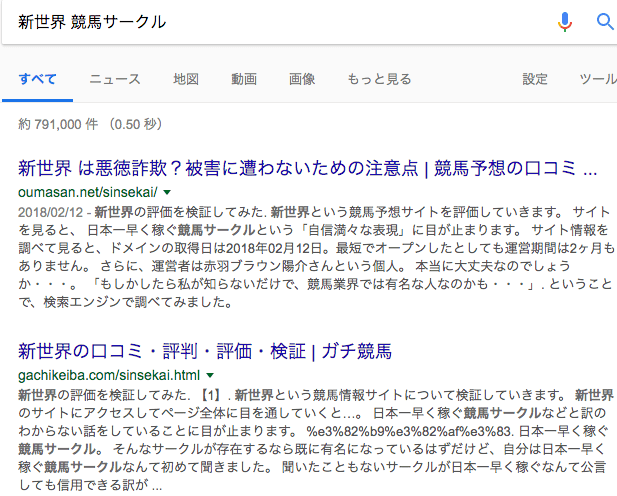Click the gachikeiba.com/sinsekai.html URL
Viewport: 617px width, 496px height.
tap(109, 375)
